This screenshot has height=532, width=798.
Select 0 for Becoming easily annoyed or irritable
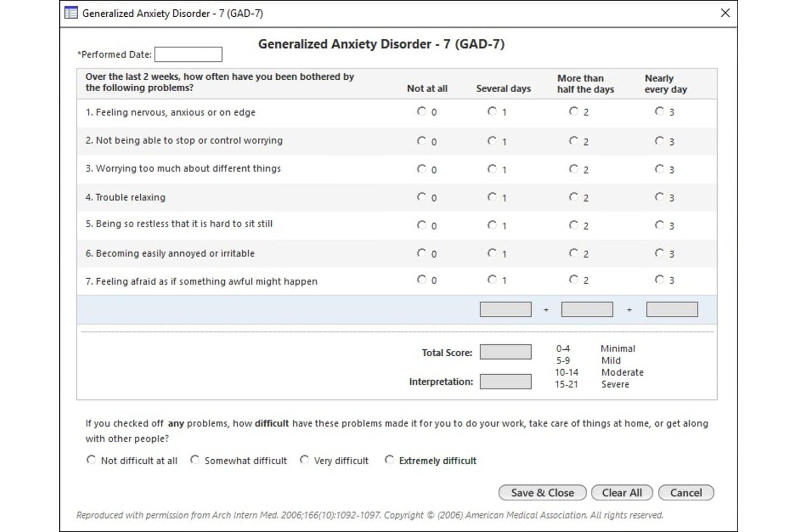(421, 253)
